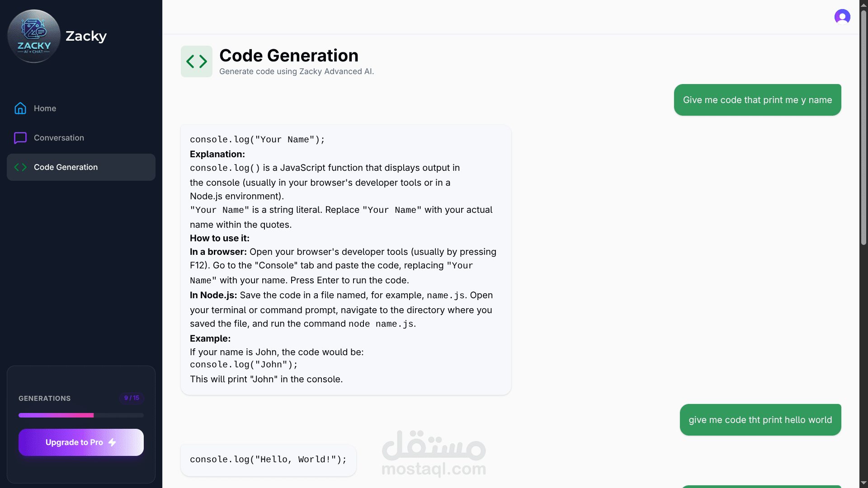The height and width of the screenshot is (488, 868).
Task: Click the Hello, World! code response
Action: [x=268, y=460]
